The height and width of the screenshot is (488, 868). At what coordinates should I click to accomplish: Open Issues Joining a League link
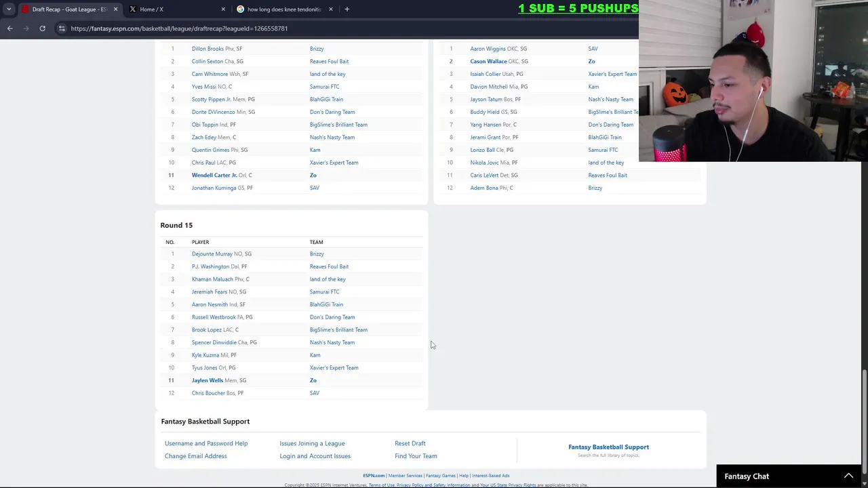click(312, 443)
